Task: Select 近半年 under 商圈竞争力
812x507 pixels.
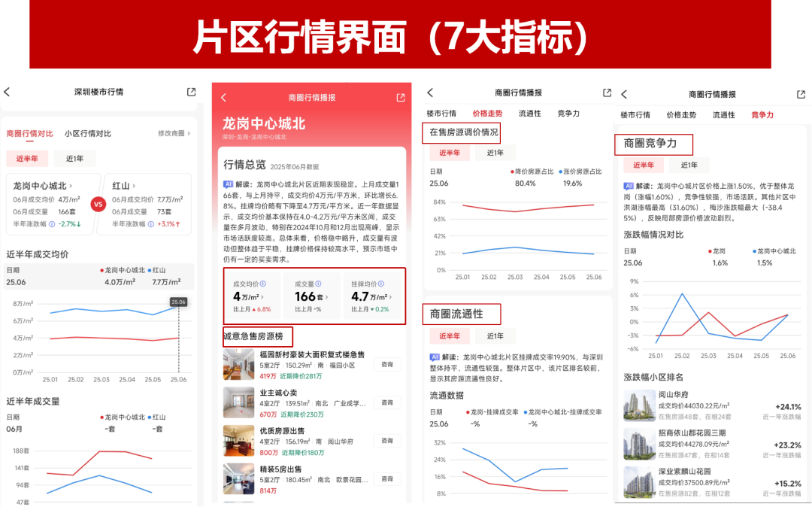Action: (x=643, y=165)
